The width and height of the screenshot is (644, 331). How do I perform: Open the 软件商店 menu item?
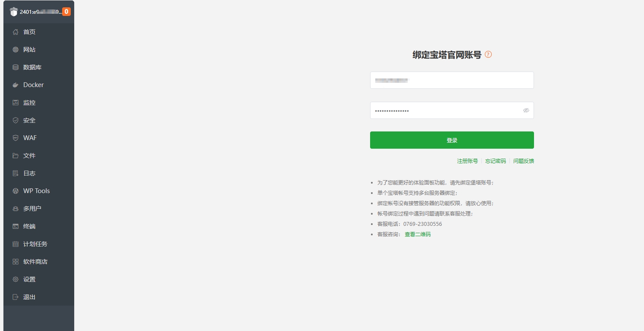click(x=39, y=262)
